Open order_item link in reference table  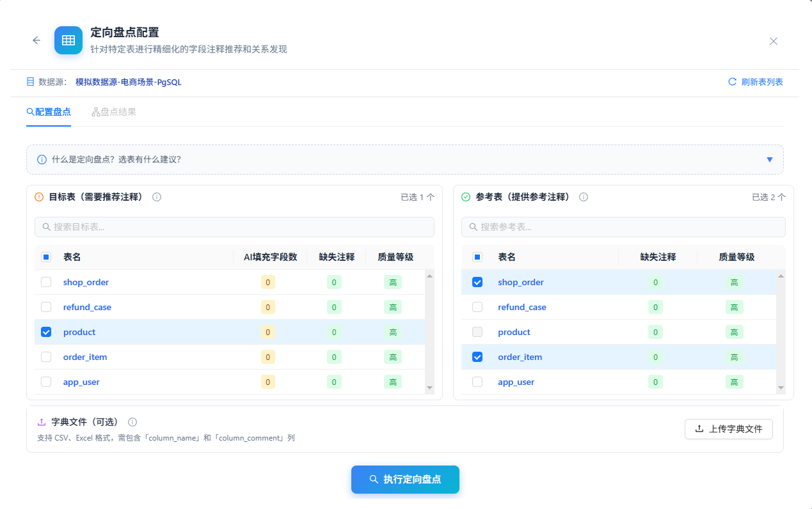pos(520,357)
